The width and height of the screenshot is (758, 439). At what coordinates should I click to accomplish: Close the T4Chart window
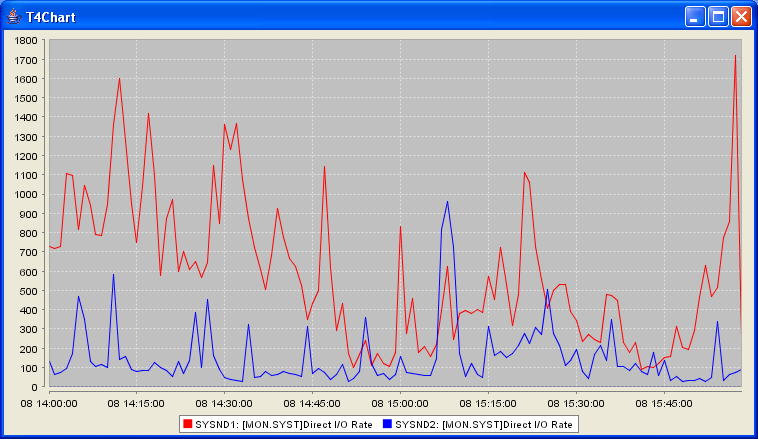tap(741, 17)
